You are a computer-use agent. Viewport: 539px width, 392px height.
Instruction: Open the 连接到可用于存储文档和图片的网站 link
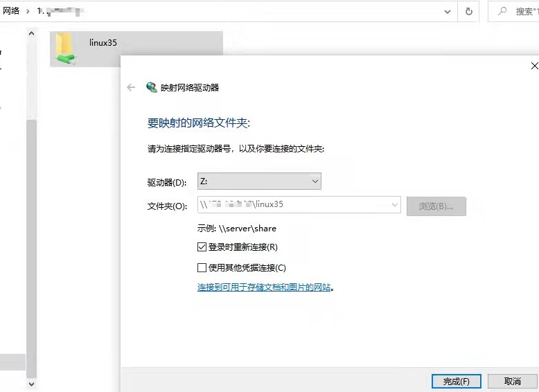pyautogui.click(x=264, y=287)
